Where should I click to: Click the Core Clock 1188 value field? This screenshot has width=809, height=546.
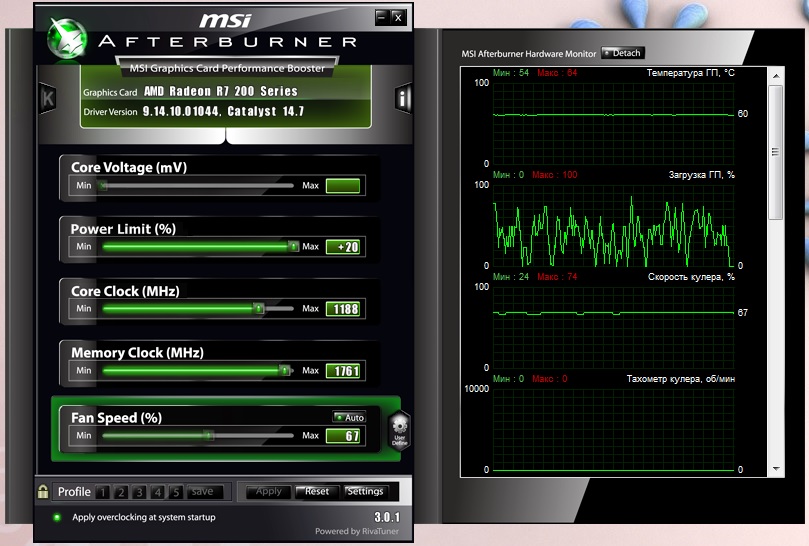tap(343, 309)
